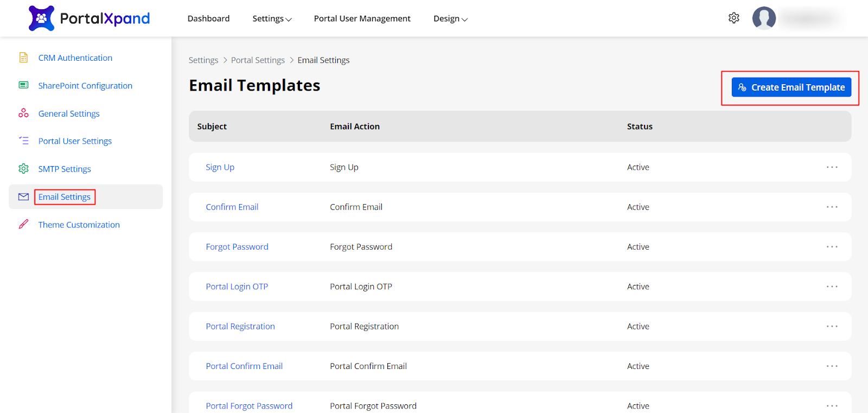
Task: Click the user profile avatar
Action: (x=764, y=18)
